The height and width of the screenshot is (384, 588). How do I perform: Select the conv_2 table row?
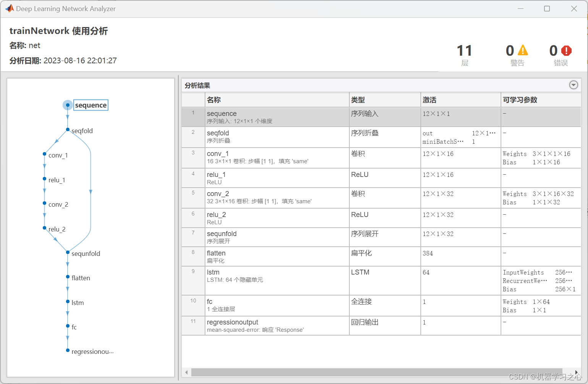pos(381,198)
